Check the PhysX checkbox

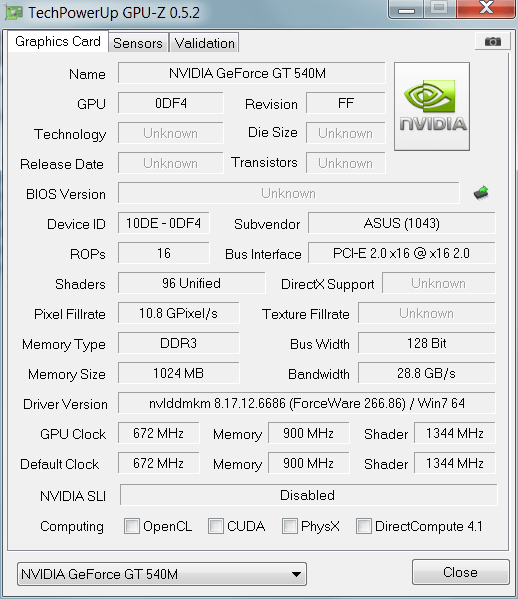(x=290, y=526)
